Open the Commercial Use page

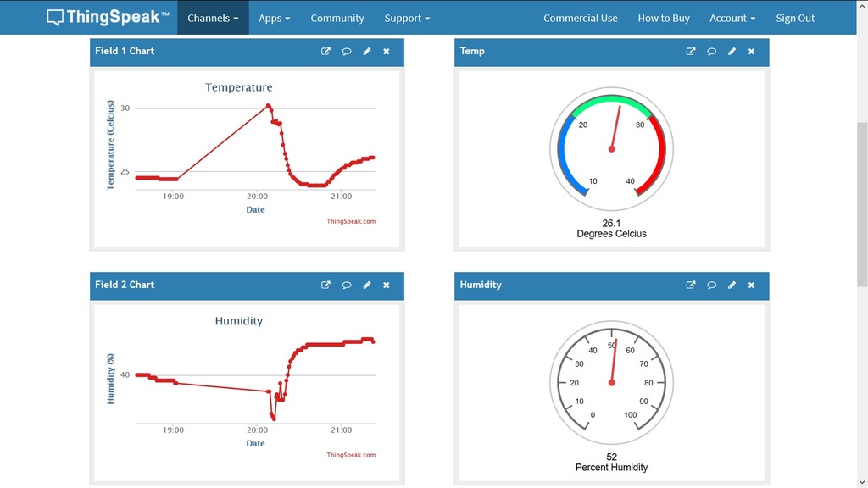581,18
